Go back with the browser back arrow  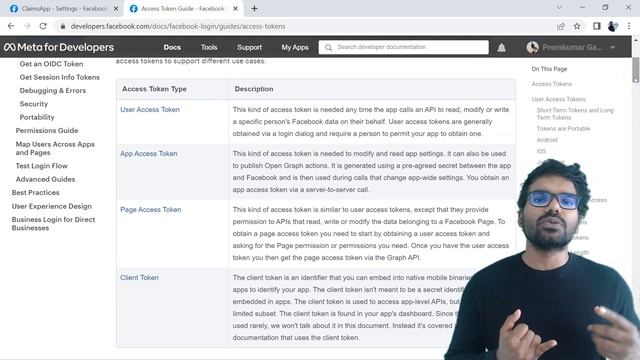11,26
